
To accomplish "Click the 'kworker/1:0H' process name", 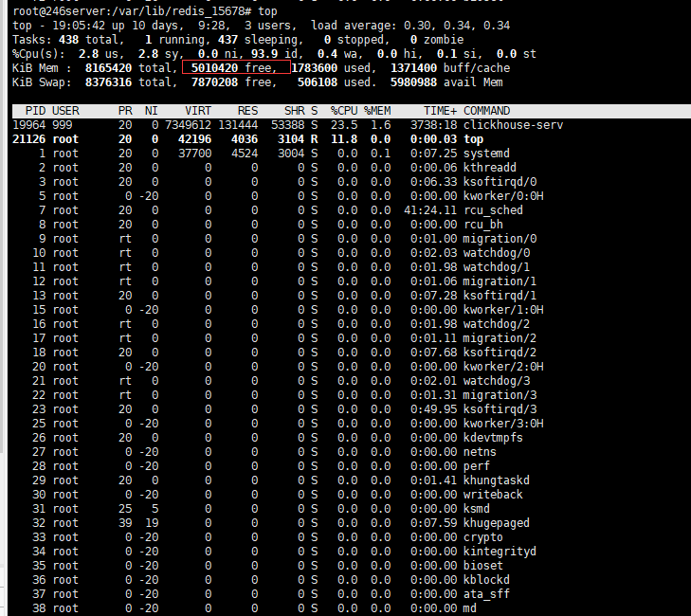I will (x=502, y=310).
